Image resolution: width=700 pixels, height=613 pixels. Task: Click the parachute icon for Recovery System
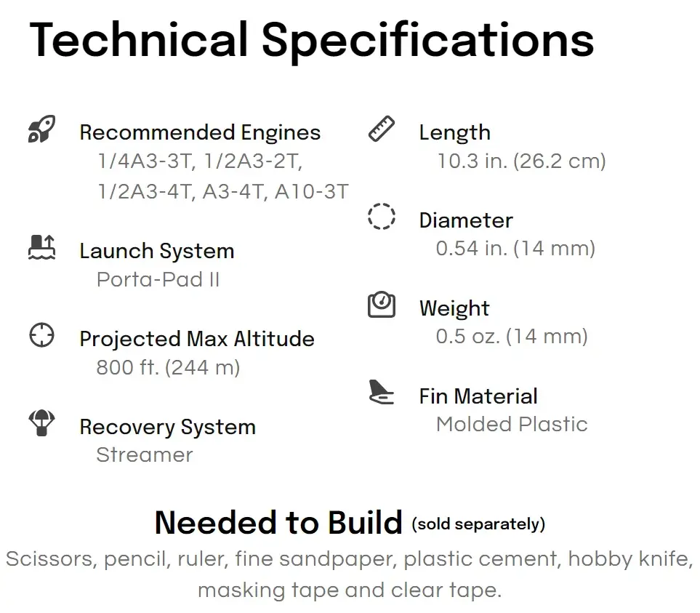(x=41, y=422)
